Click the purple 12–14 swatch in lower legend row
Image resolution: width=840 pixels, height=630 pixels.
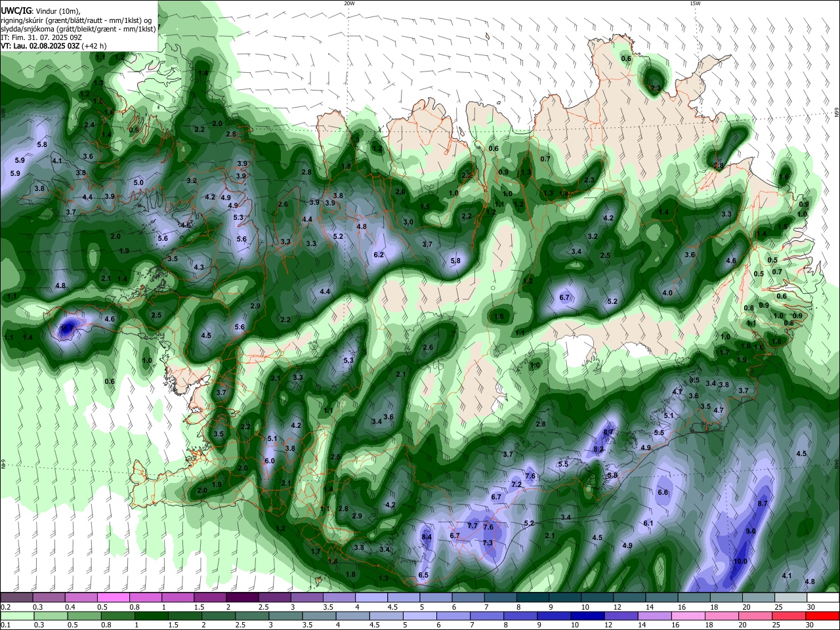(621, 616)
